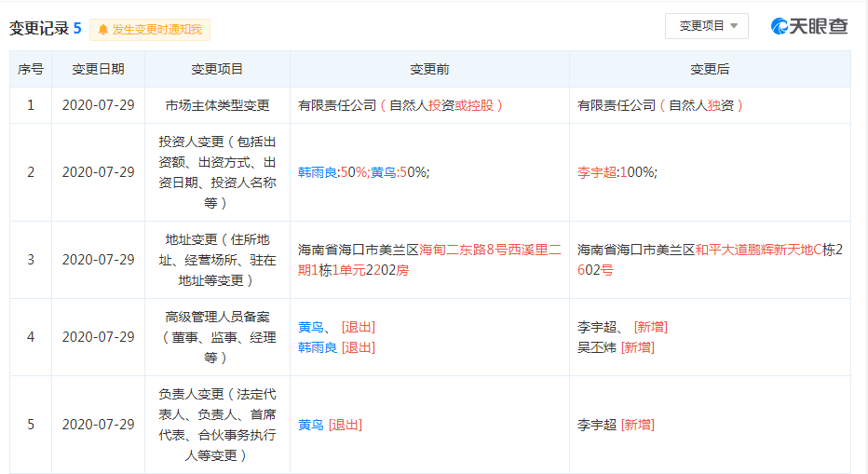Viewport: 868px width, 474px height.
Task: Click 黄鸟 in the legal representative change row
Action: pos(311,425)
